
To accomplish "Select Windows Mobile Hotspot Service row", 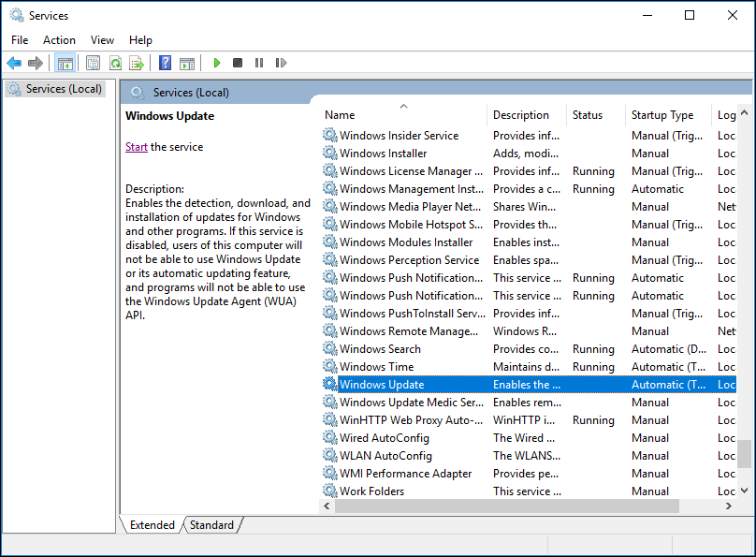I will 529,225.
